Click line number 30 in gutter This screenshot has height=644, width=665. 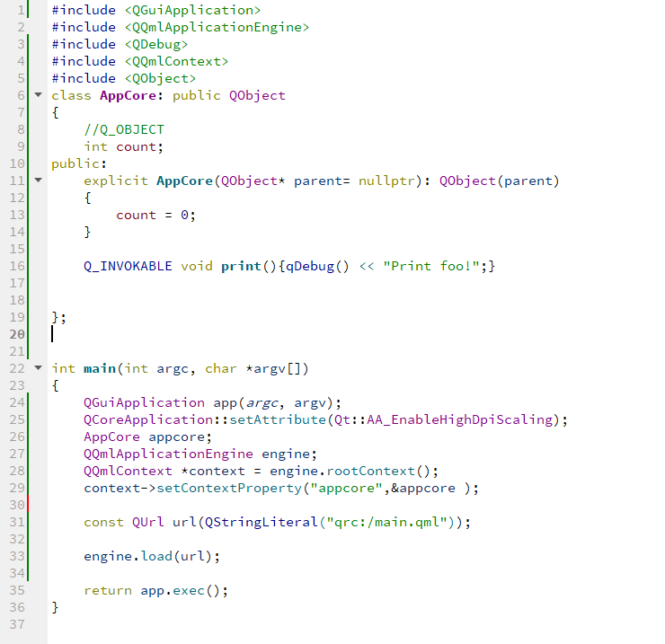pyautogui.click(x=17, y=505)
